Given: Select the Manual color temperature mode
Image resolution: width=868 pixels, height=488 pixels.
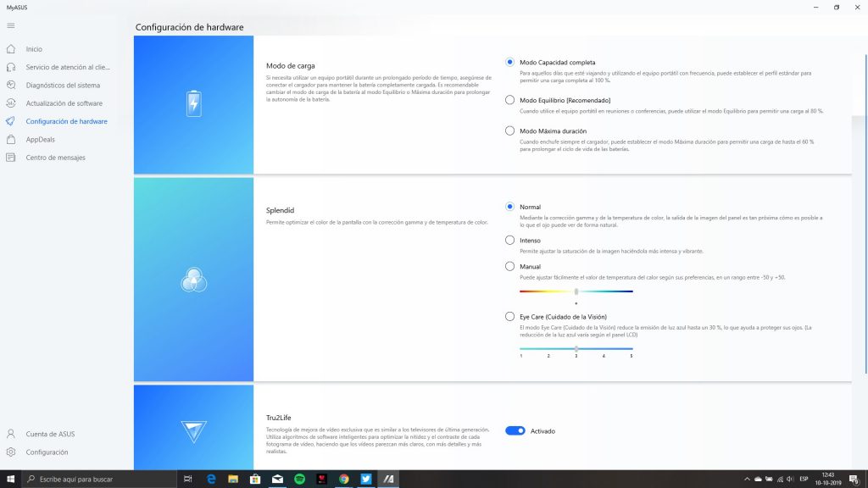Looking at the screenshot, I should pyautogui.click(x=509, y=266).
